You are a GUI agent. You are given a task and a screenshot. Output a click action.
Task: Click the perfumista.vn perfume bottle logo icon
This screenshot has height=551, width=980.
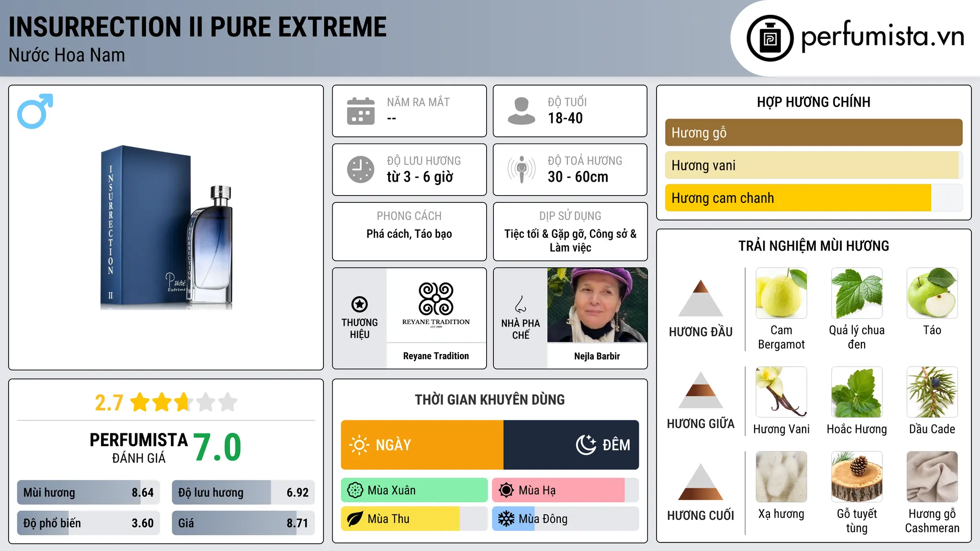click(770, 38)
